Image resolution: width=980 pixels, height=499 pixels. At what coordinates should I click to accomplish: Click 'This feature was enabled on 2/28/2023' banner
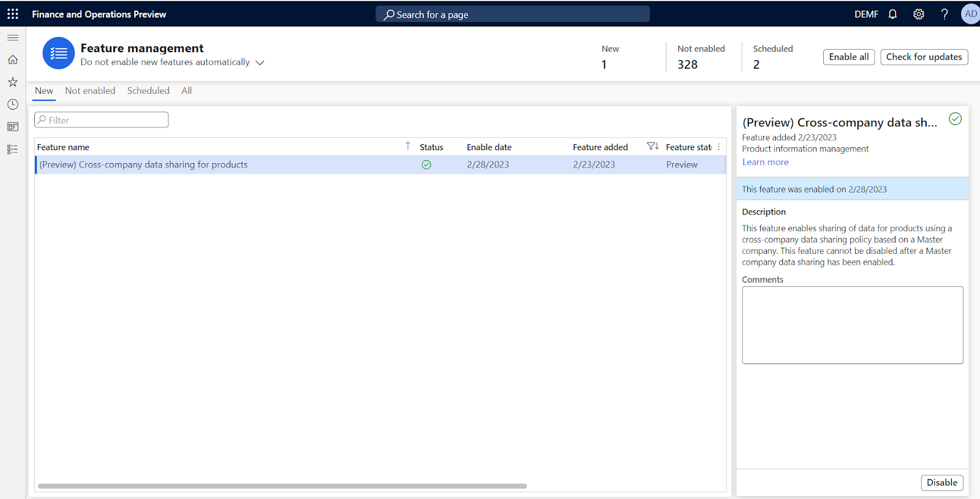853,189
